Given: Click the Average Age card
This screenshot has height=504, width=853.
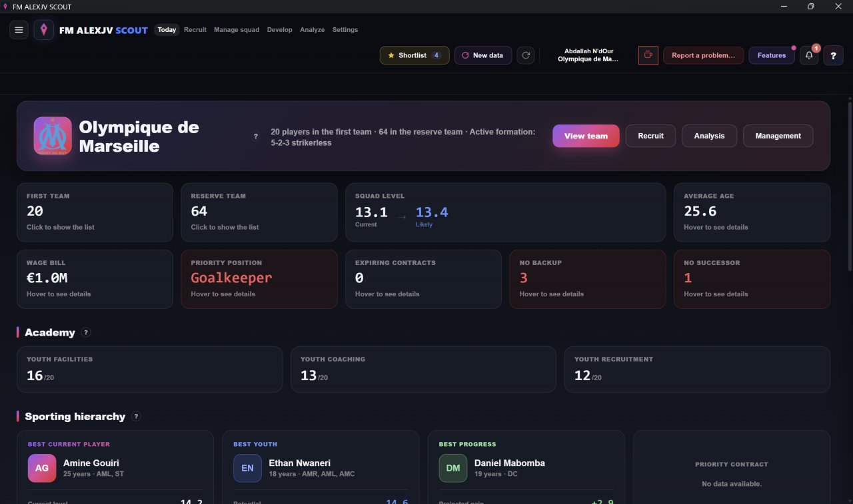Looking at the screenshot, I should coord(752,212).
